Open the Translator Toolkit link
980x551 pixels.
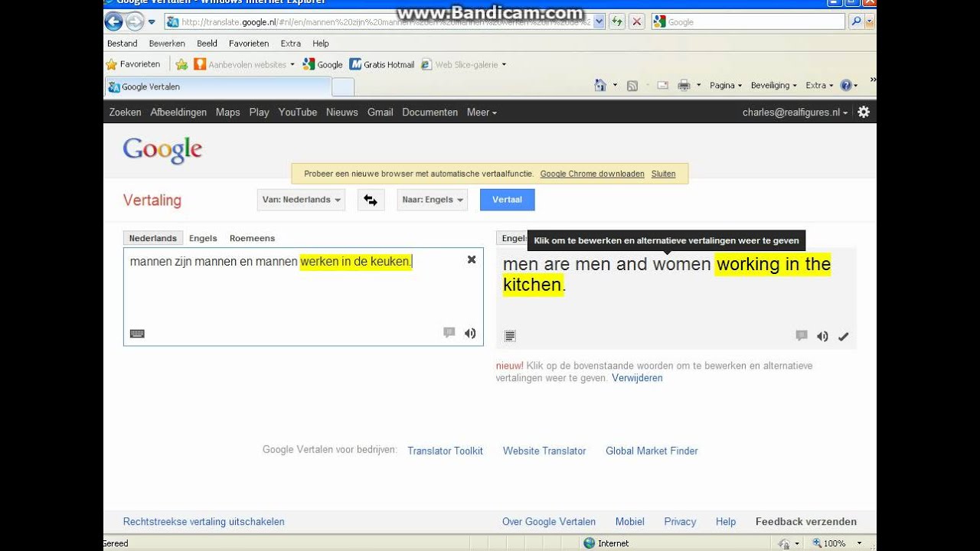pyautogui.click(x=446, y=451)
